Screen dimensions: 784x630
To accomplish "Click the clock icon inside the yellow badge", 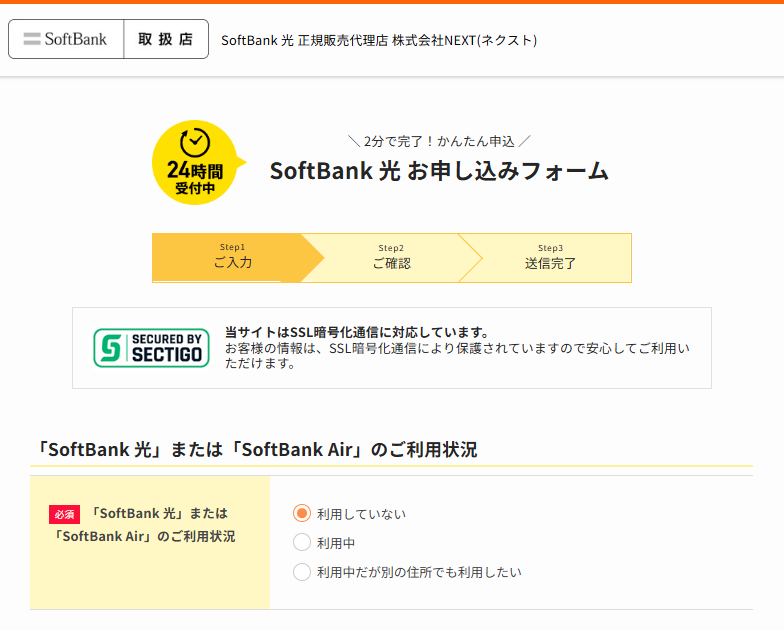I will pos(194,141).
